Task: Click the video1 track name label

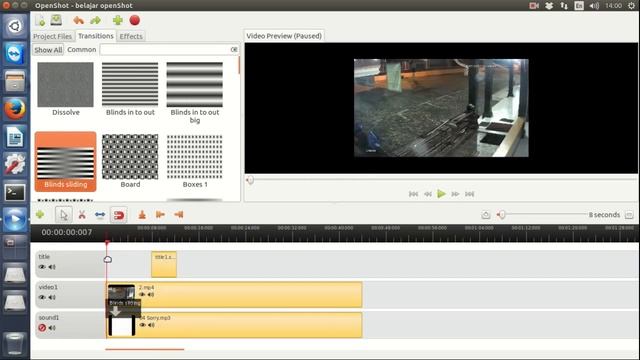Action: click(x=48, y=287)
